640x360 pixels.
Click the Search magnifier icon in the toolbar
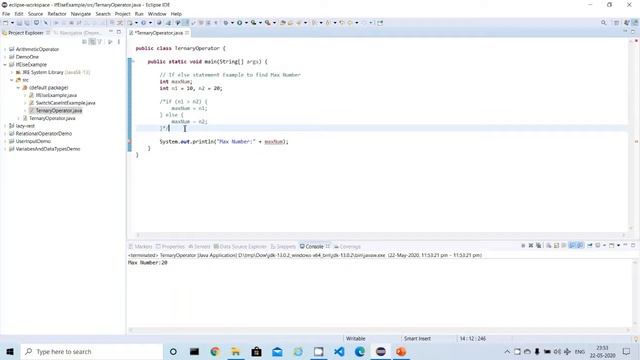click(x=604, y=23)
